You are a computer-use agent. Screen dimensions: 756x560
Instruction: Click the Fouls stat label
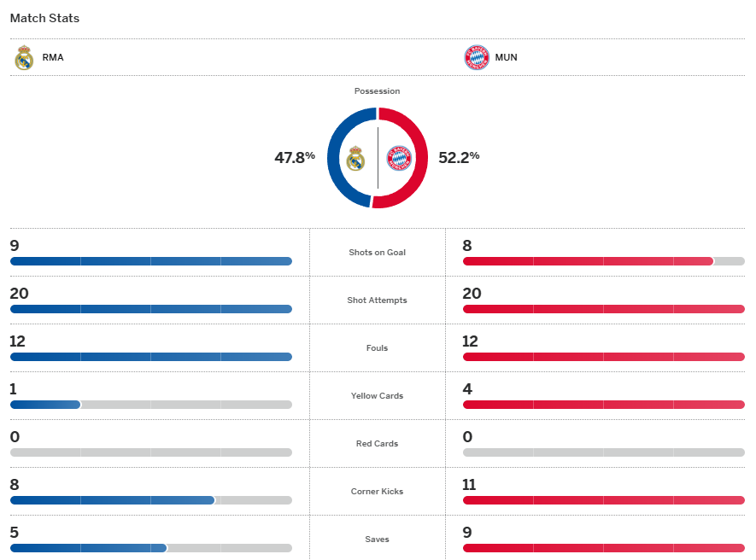(378, 348)
